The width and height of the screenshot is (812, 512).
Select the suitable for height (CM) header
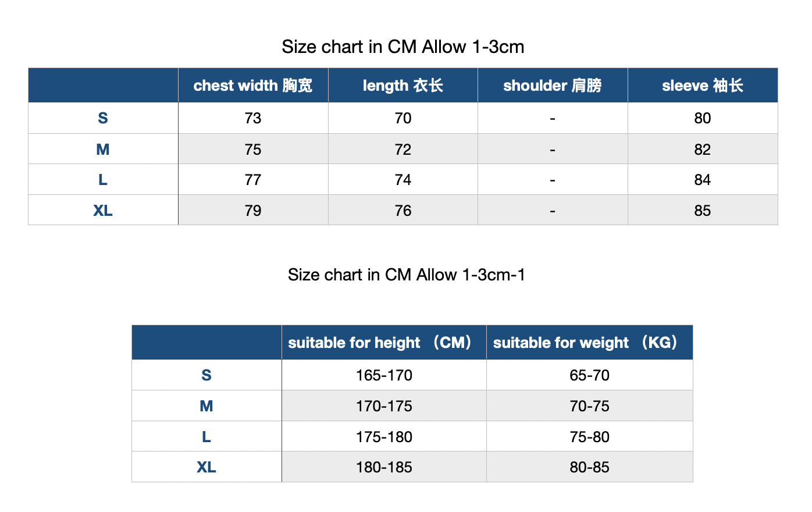tap(384, 342)
